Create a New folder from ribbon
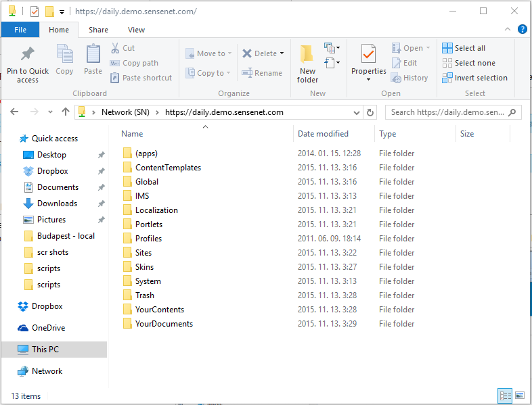532x405 pixels. (307, 64)
